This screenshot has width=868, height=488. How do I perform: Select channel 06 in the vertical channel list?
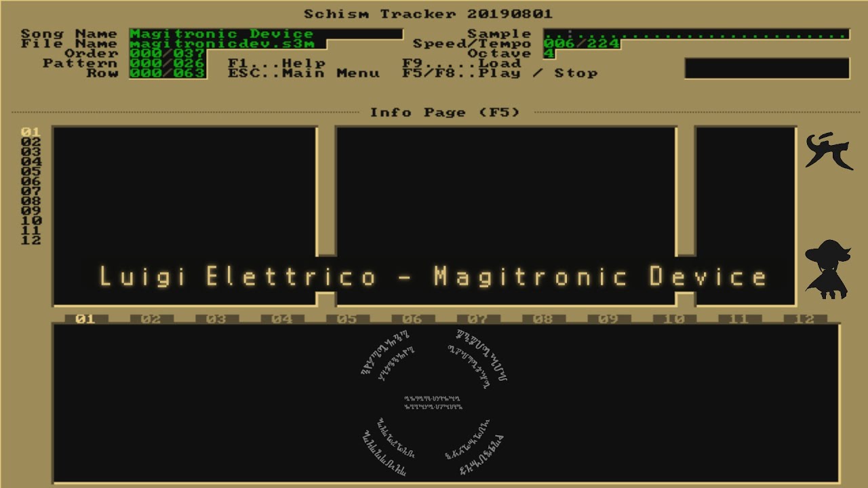[x=31, y=181]
